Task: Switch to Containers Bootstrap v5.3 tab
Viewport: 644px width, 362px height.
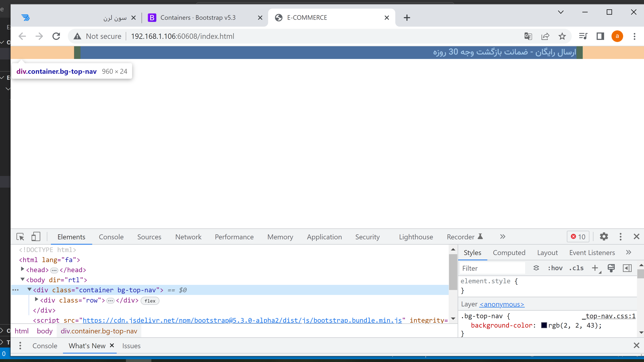Action: pyautogui.click(x=198, y=17)
